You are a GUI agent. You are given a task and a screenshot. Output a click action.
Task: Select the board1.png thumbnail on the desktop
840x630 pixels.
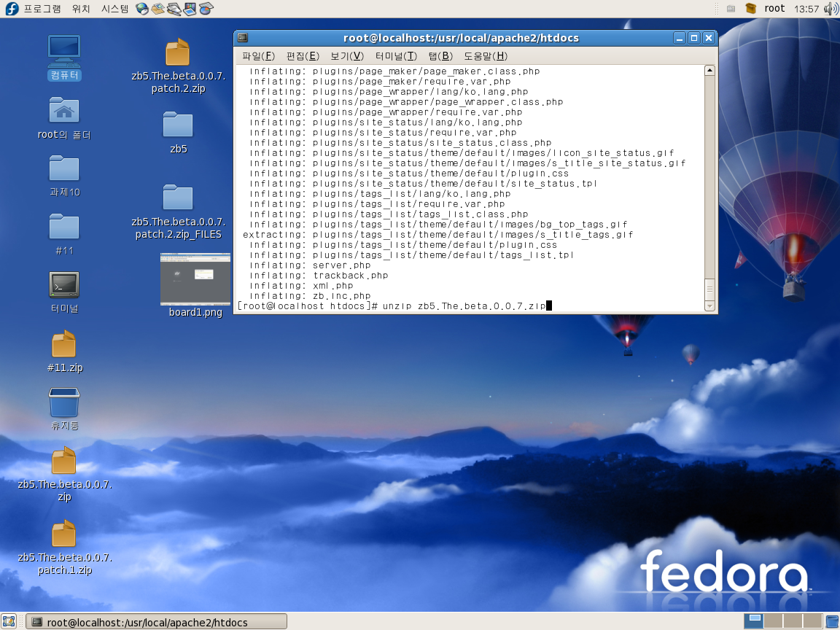(x=195, y=279)
